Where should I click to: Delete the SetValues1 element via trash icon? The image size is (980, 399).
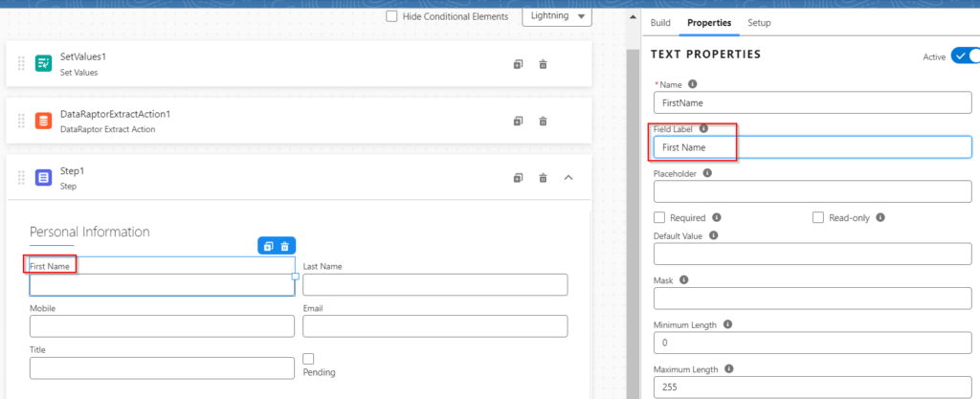[x=543, y=64]
